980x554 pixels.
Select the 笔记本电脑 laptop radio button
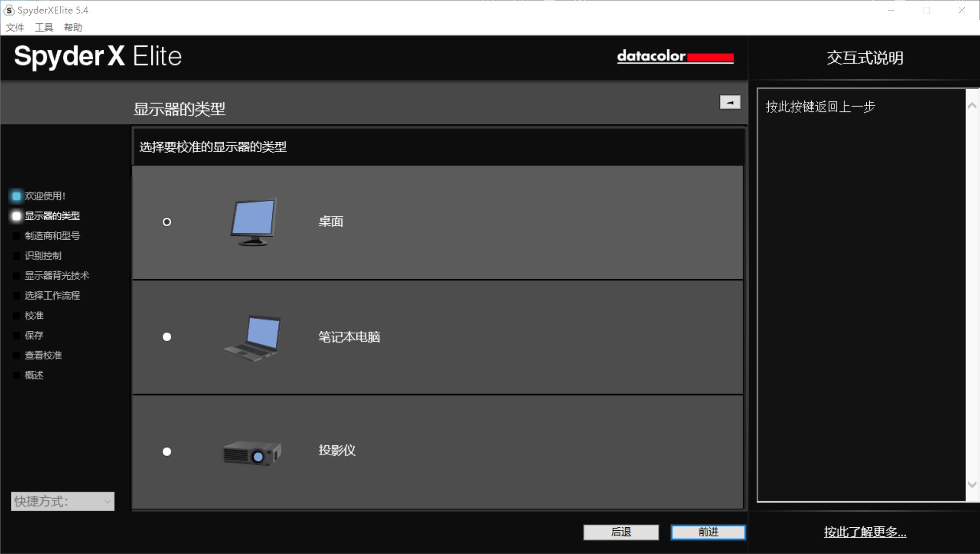coord(167,337)
